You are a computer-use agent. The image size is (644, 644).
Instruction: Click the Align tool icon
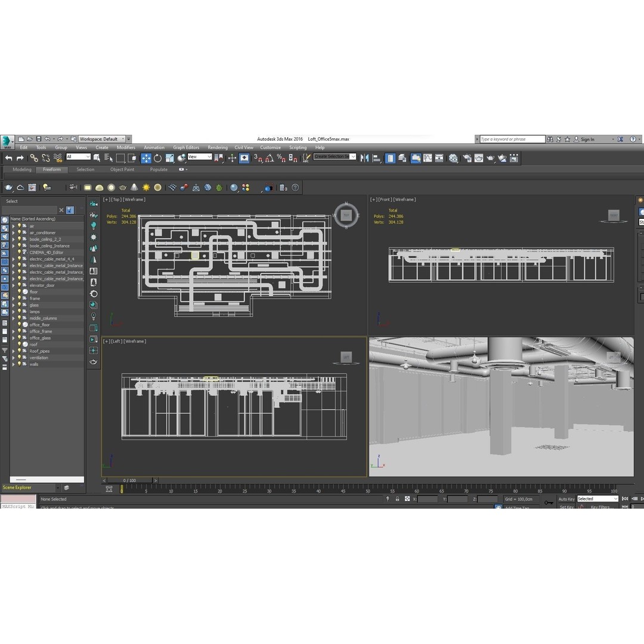[x=376, y=158]
